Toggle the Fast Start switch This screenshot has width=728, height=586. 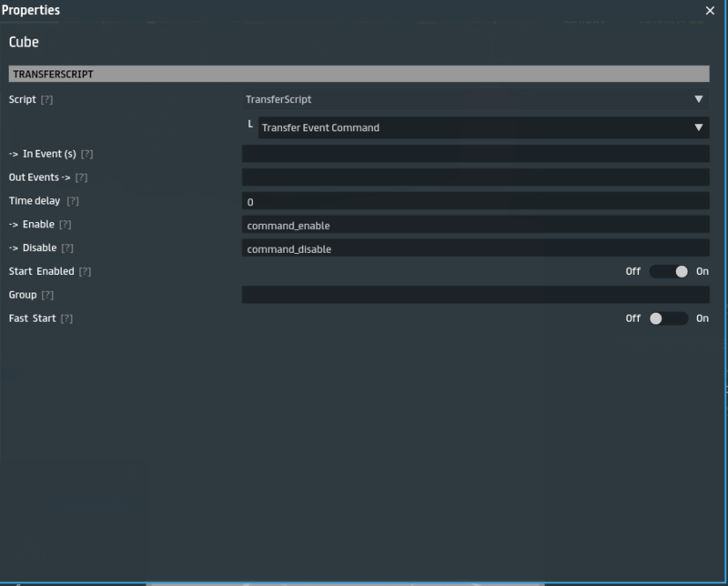pos(669,318)
